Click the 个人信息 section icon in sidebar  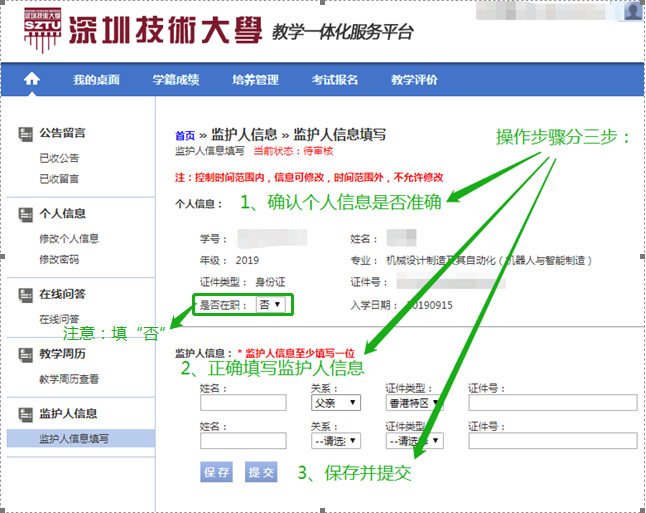coord(26,214)
